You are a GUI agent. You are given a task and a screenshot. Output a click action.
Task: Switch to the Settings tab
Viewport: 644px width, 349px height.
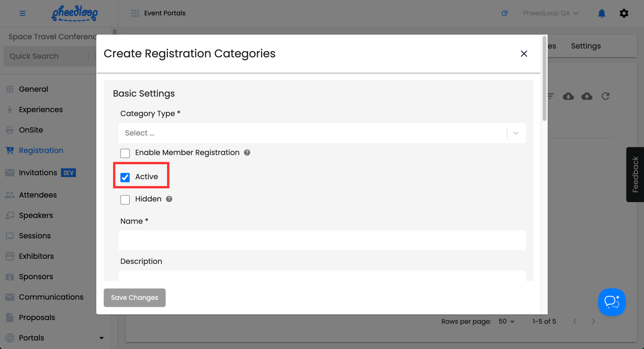coord(585,46)
